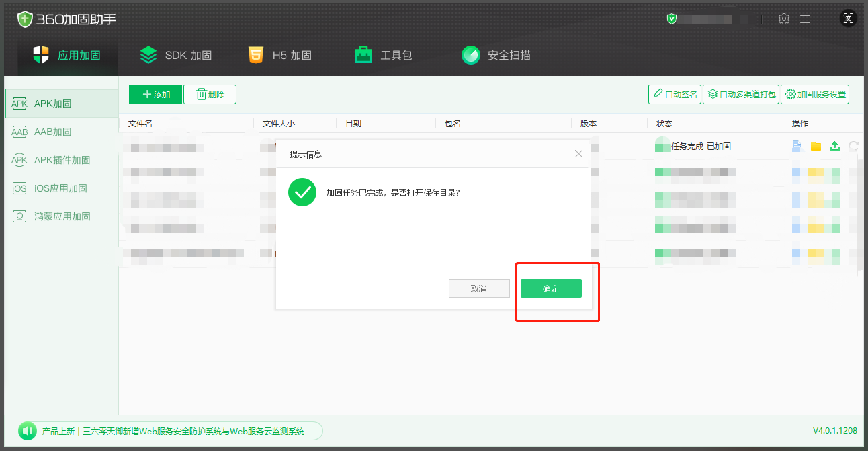Select 鸿蒙应用加固 in the sidebar
Viewport: 868px width, 451px height.
point(61,216)
